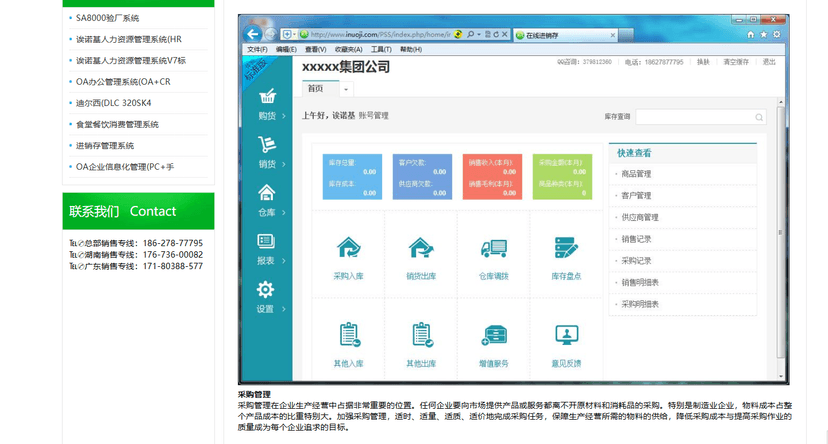The width and height of the screenshot is (828, 444).
Task: Open the search provider dropdown arrow
Action: click(478, 34)
